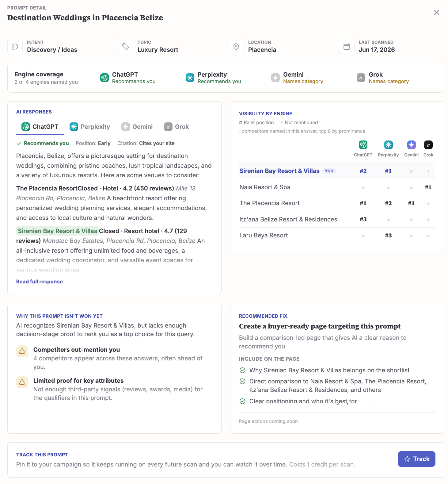Image resolution: width=448 pixels, height=484 pixels.
Task: Click Gemini column icon in visibility table
Action: (411, 145)
